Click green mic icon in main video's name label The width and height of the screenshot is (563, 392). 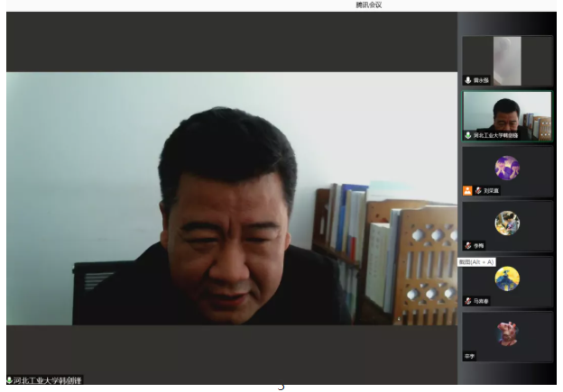[x=9, y=381]
